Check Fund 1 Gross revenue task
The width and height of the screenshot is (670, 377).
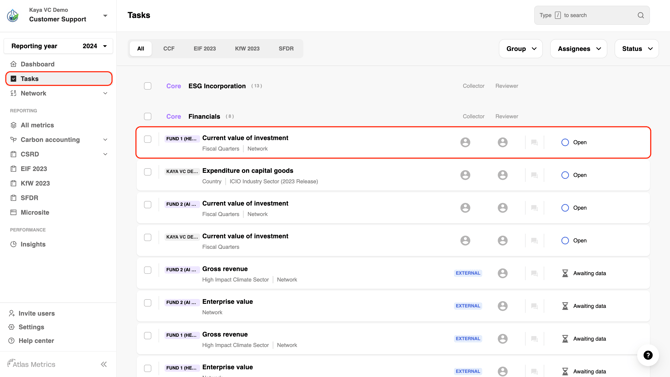pyautogui.click(x=148, y=336)
